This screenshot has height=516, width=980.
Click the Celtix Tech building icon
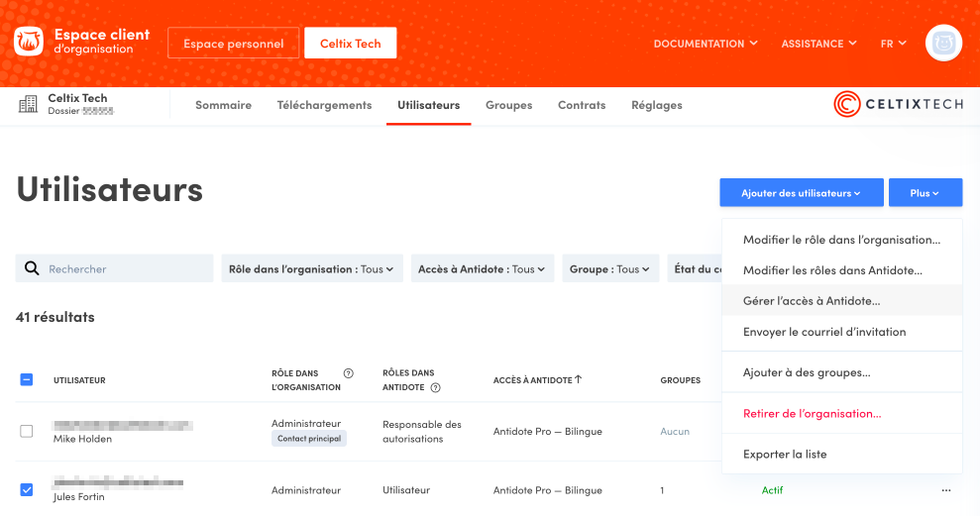28,104
